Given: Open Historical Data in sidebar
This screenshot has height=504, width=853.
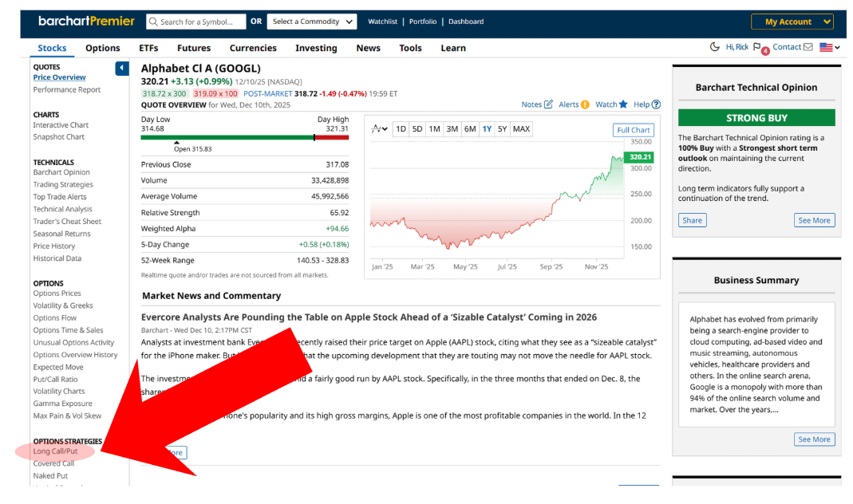Looking at the screenshot, I should pyautogui.click(x=57, y=258).
